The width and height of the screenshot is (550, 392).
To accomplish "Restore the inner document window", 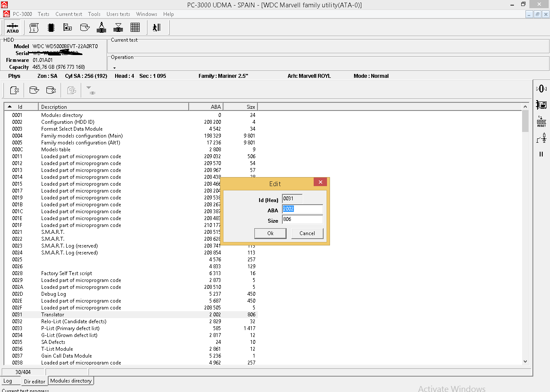I will [538, 14].
